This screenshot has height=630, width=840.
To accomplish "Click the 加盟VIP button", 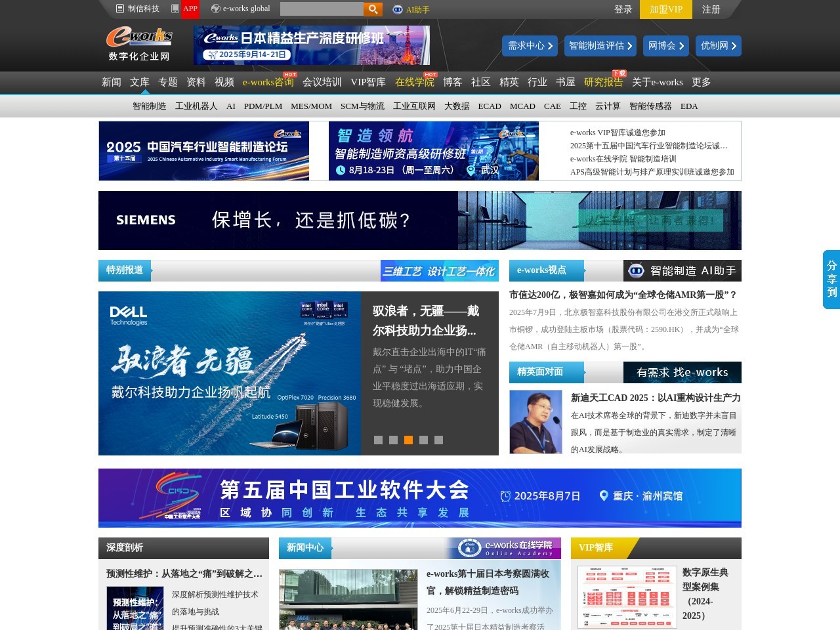I will pyautogui.click(x=666, y=9).
